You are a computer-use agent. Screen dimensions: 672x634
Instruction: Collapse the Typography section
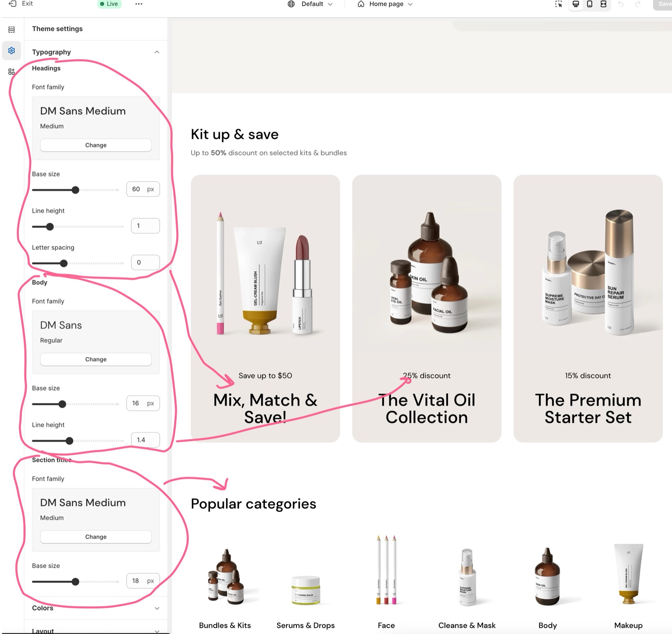pos(157,52)
